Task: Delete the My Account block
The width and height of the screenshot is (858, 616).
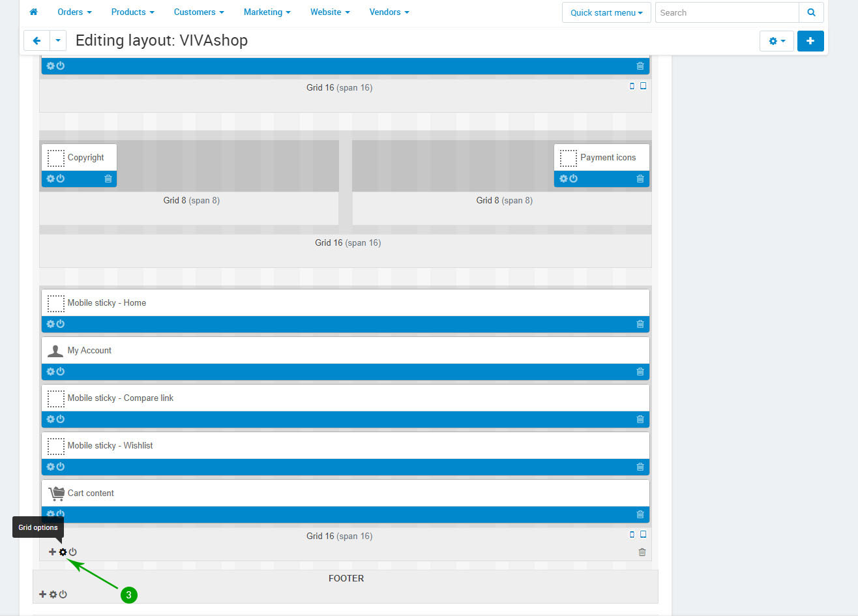Action: pos(640,372)
